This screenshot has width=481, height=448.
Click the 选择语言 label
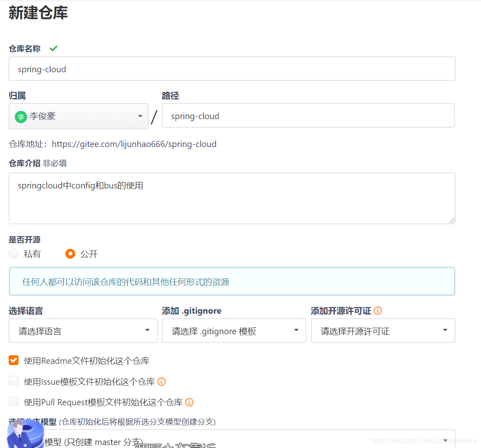[x=26, y=310]
